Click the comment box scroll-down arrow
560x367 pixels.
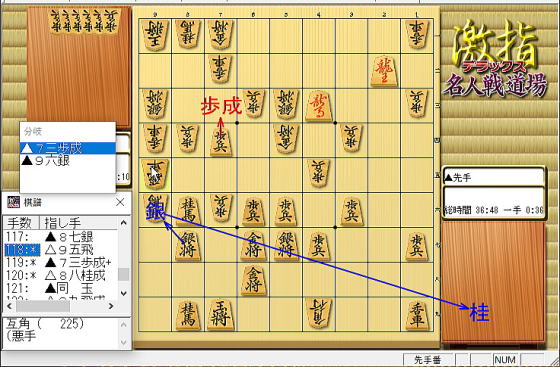pyautogui.click(x=124, y=343)
